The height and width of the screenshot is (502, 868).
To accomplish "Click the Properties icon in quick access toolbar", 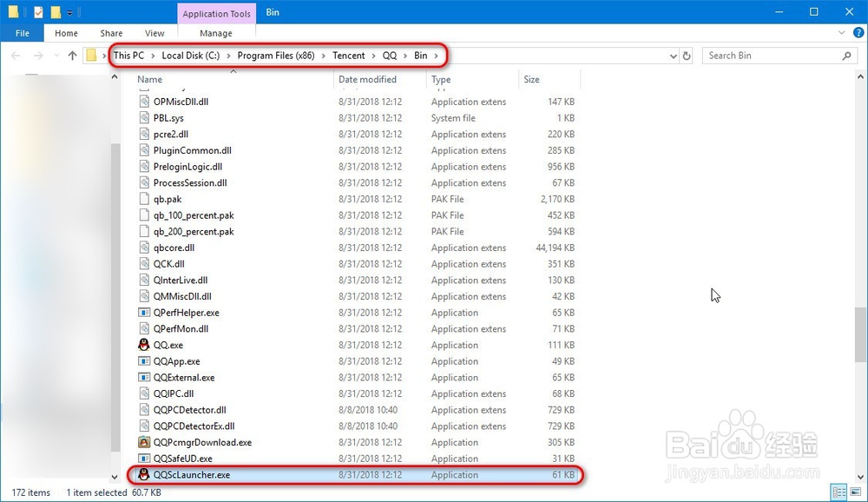I will point(37,12).
